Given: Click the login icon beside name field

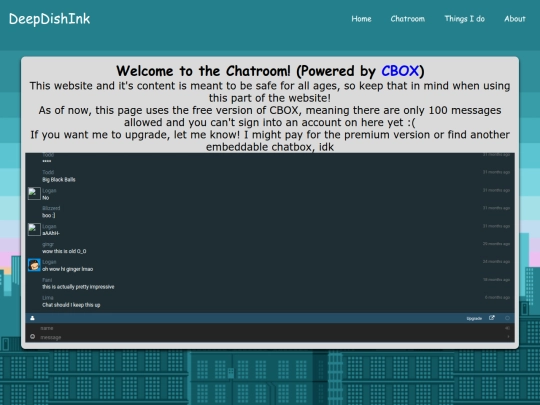Looking at the screenshot, I should pos(507,328).
